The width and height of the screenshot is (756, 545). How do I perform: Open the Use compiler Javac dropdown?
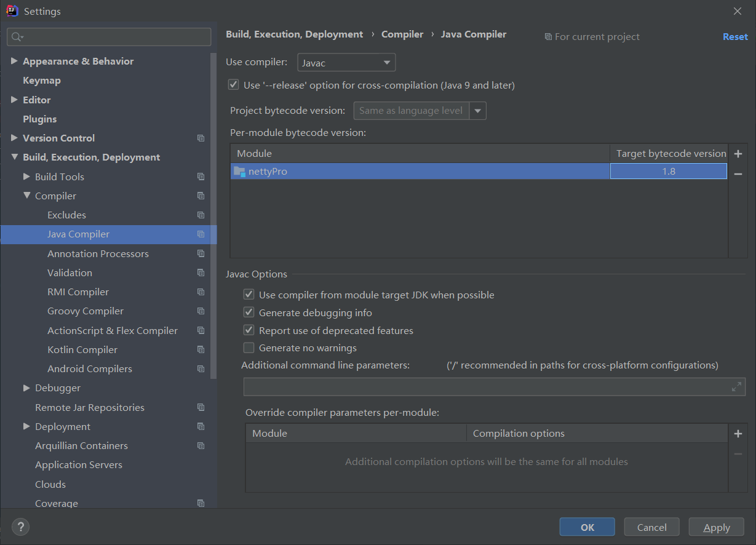click(346, 63)
